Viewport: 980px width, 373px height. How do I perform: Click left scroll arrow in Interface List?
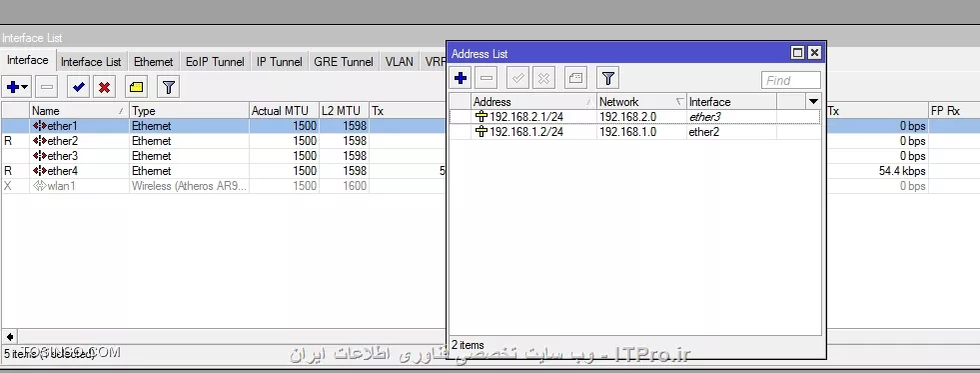point(9,337)
